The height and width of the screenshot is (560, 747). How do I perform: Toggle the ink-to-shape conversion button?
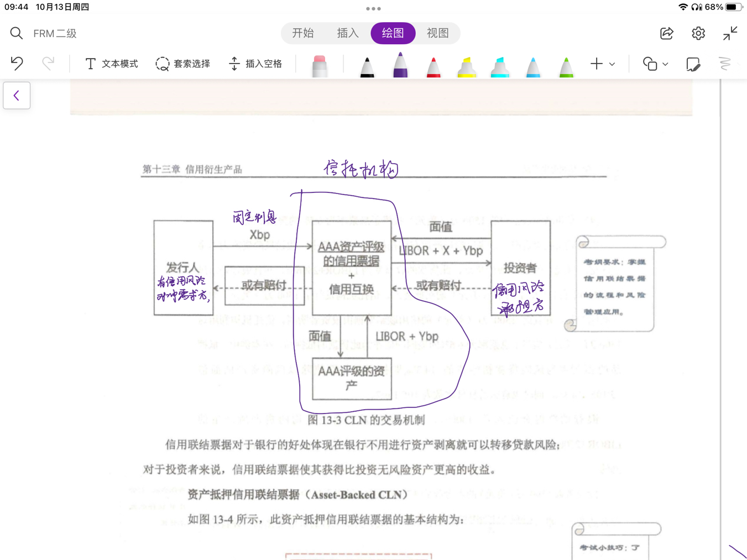click(693, 64)
